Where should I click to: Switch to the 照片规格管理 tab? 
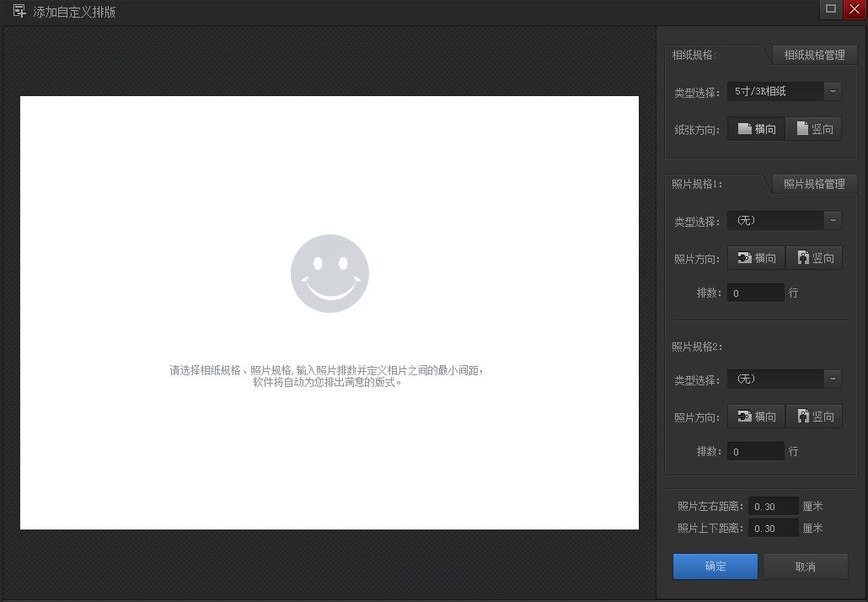[813, 183]
